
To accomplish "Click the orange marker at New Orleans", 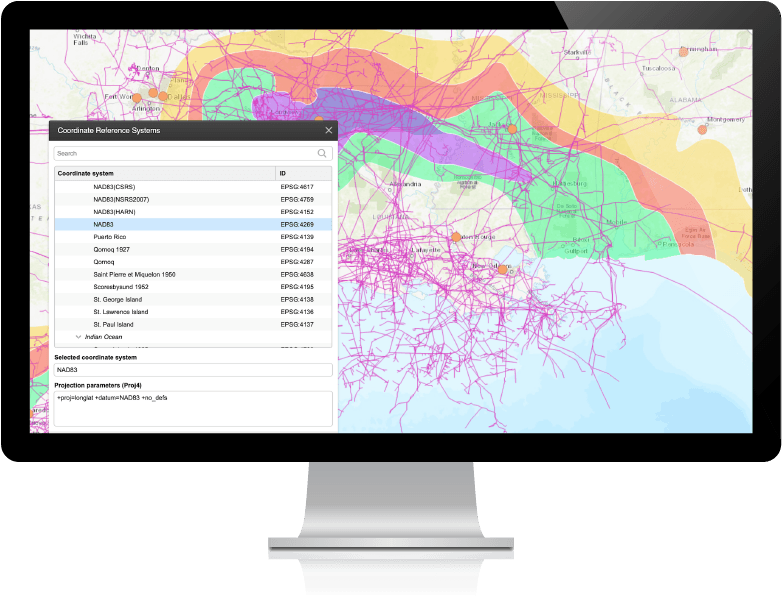I will (503, 268).
